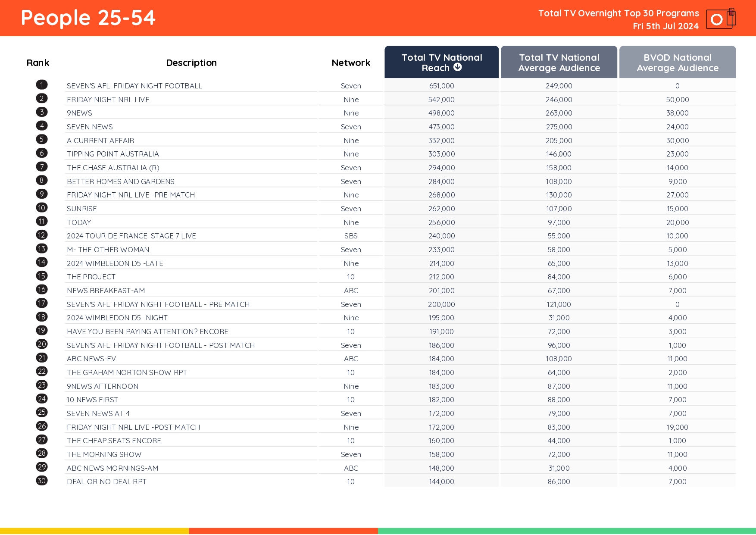Select the rank 17 badge icon
The image size is (756, 535).
[41, 303]
